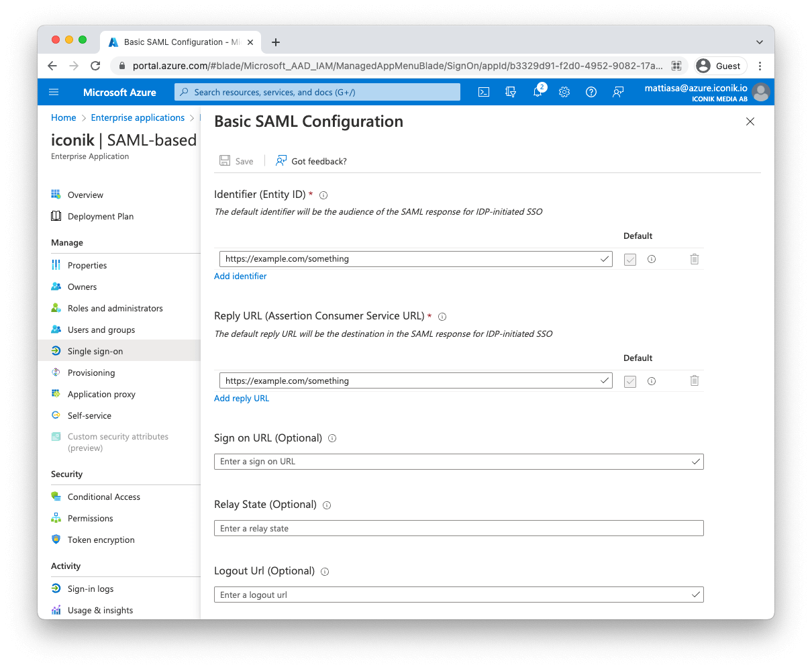Click the Save button

236,160
